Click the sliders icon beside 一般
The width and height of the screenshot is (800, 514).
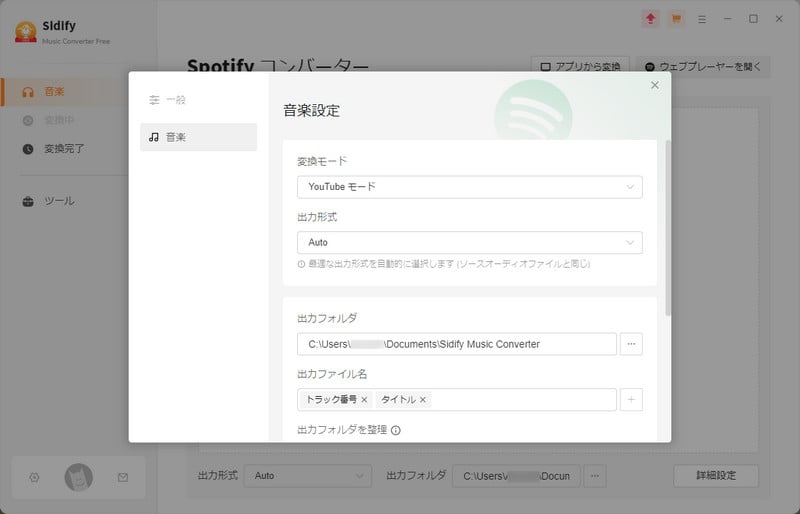coord(154,100)
